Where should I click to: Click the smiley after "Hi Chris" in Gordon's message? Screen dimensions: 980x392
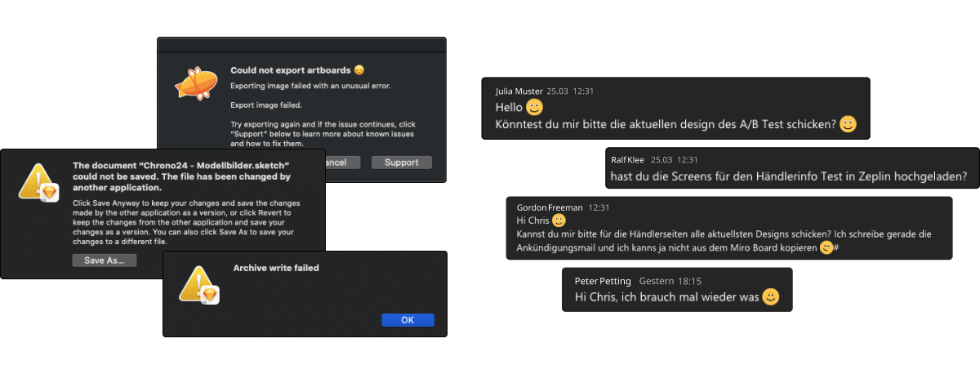click(559, 220)
